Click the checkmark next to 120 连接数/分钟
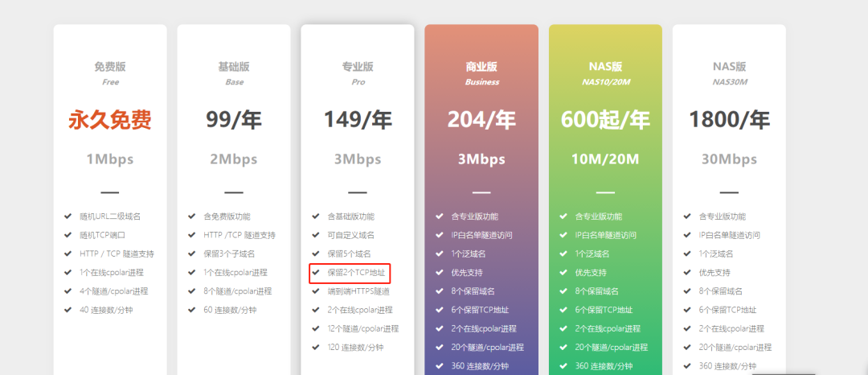Screen dimensions: 868x375 (x=316, y=348)
